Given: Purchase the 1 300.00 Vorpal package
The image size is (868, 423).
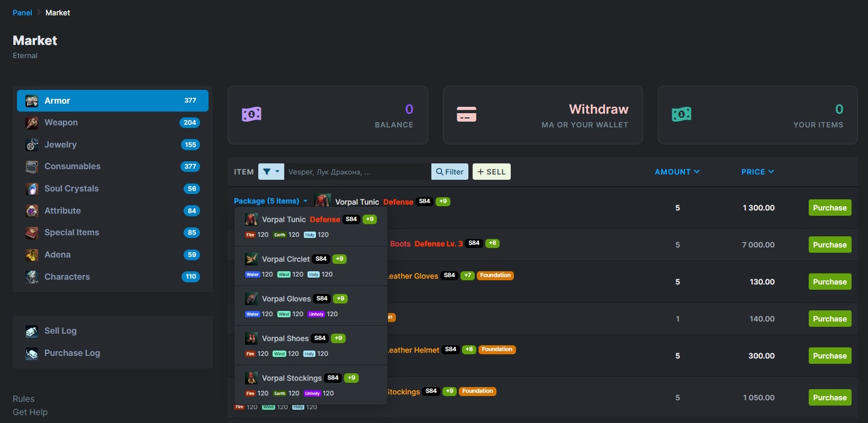Looking at the screenshot, I should tap(829, 208).
